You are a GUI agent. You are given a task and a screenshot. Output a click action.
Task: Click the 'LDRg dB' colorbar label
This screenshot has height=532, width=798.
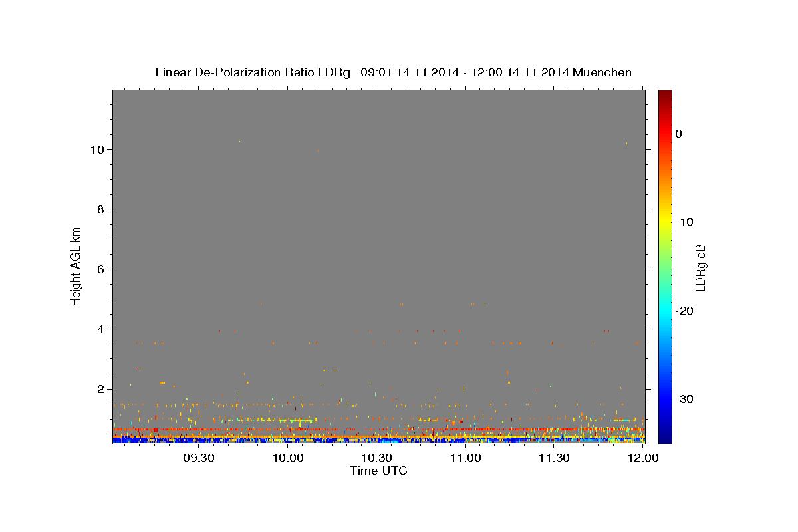700,267
